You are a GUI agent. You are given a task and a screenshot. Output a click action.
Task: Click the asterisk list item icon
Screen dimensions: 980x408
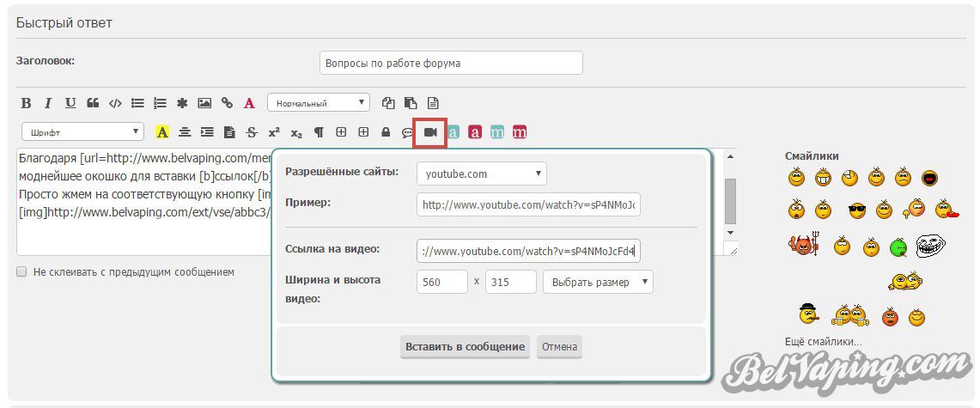[182, 103]
